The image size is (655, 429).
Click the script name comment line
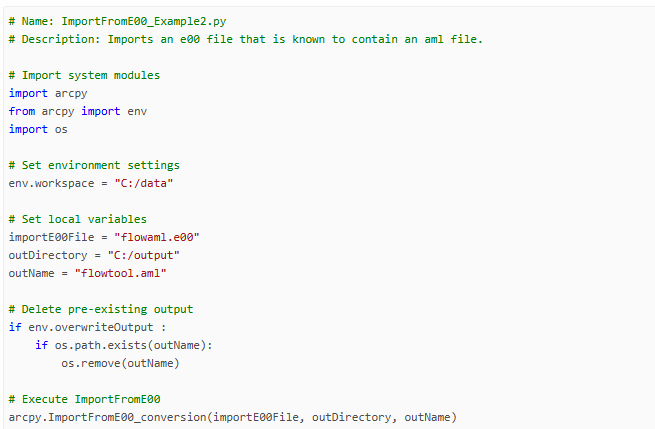[130, 21]
